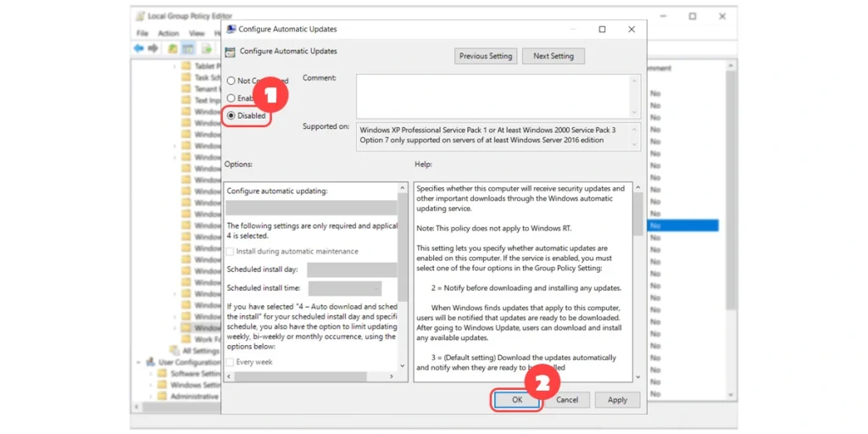Open the Action menu in Group Policy Editor
Viewport: 868px width, 434px height.
coord(169,33)
